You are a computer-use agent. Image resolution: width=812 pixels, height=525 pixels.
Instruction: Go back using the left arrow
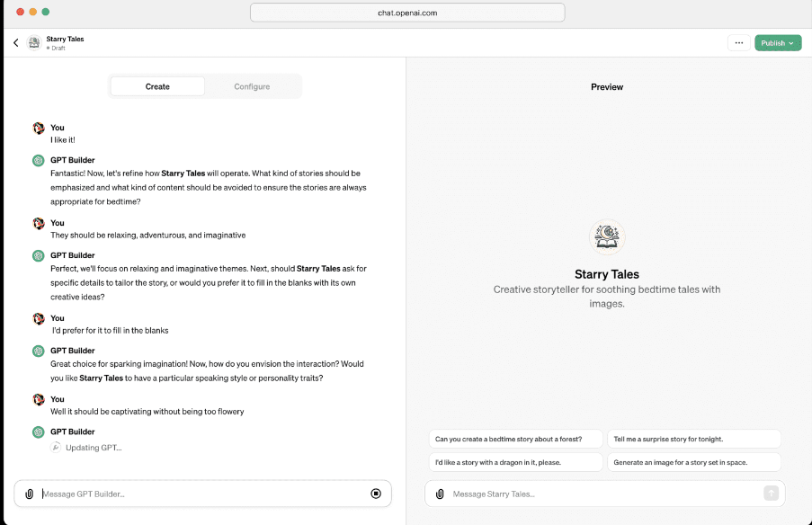[x=16, y=43]
